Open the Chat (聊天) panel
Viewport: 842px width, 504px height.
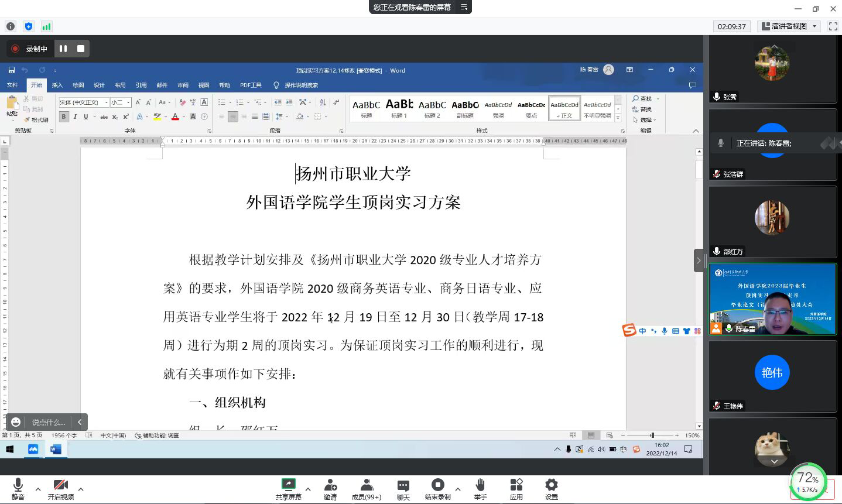tap(403, 489)
